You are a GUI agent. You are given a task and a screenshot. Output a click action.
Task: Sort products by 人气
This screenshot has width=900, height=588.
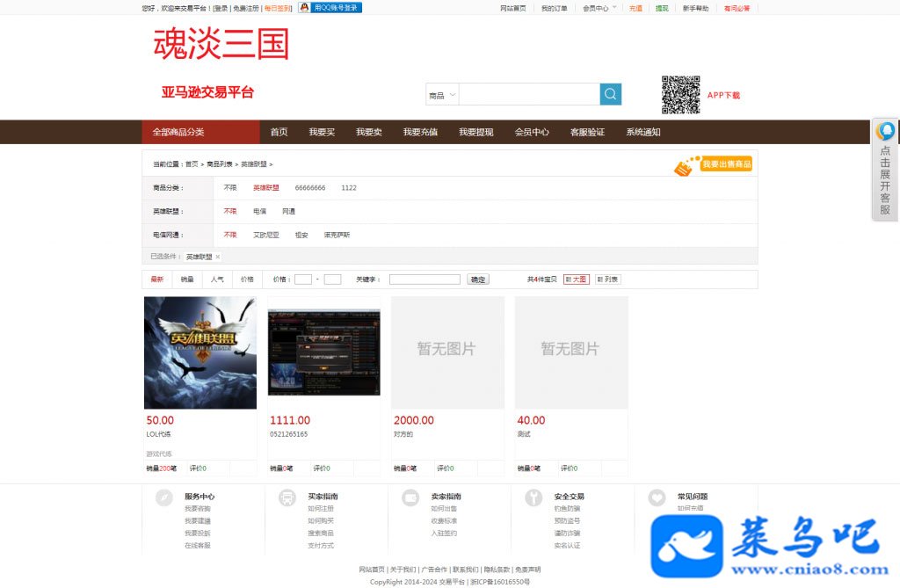217,279
